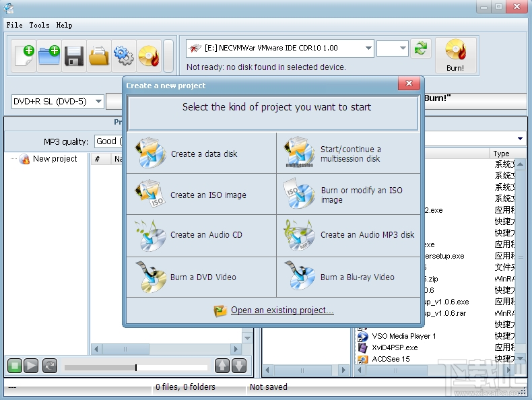Open the MP3 quality dropdown
Image resolution: width=532 pixels, height=400 pixels.
point(108,141)
